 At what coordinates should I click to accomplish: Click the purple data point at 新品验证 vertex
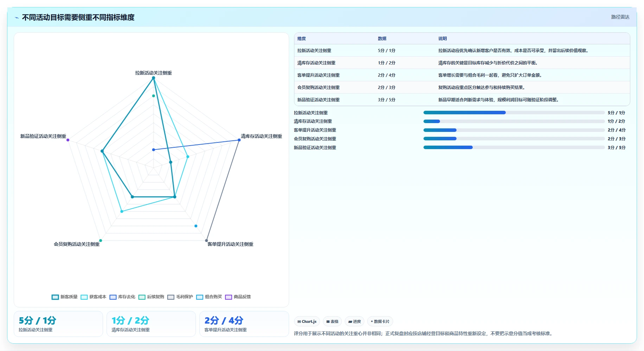click(x=68, y=140)
